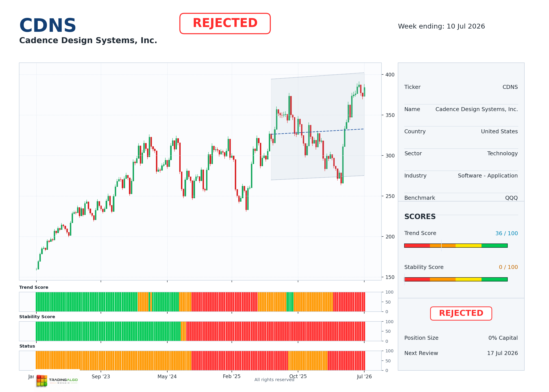Click the Jul '26 x-axis label

tap(364, 377)
